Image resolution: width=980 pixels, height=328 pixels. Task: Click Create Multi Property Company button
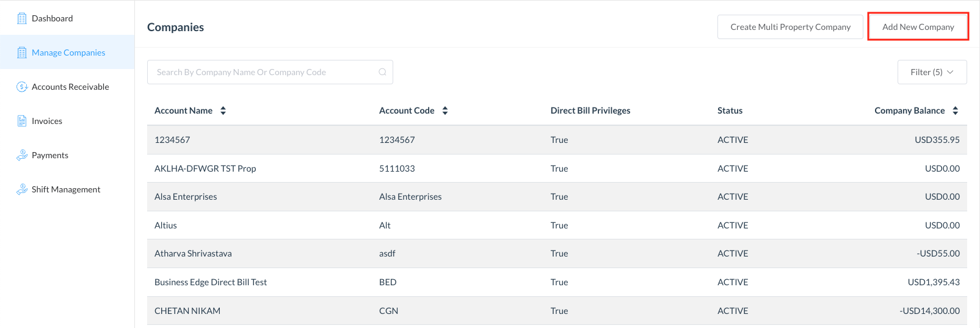[x=790, y=27]
